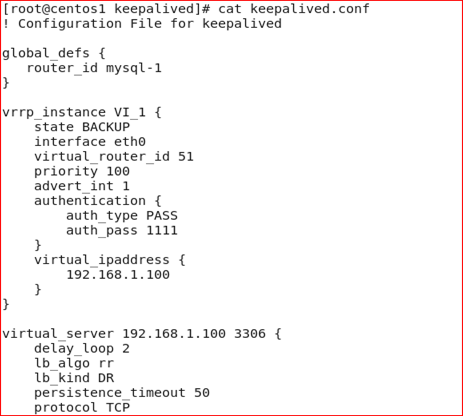Image resolution: width=463 pixels, height=416 pixels.
Task: Click the delay_loop 2 line
Action: click(82, 349)
